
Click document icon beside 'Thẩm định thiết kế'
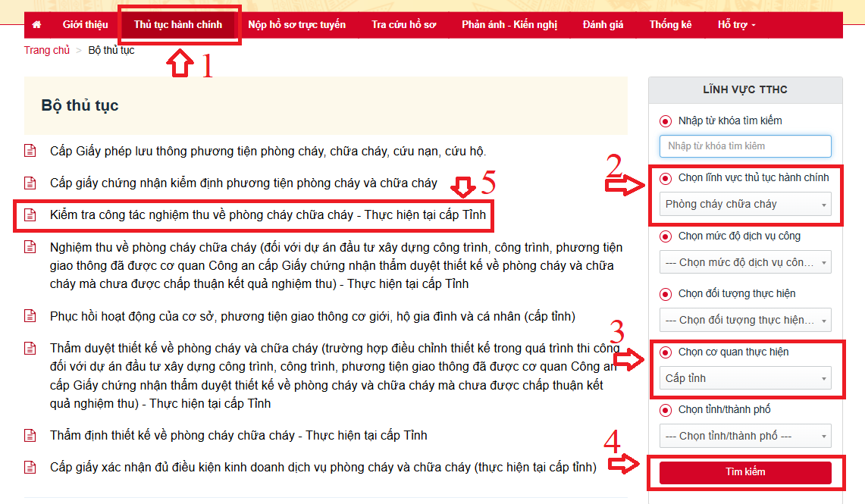pos(30,435)
